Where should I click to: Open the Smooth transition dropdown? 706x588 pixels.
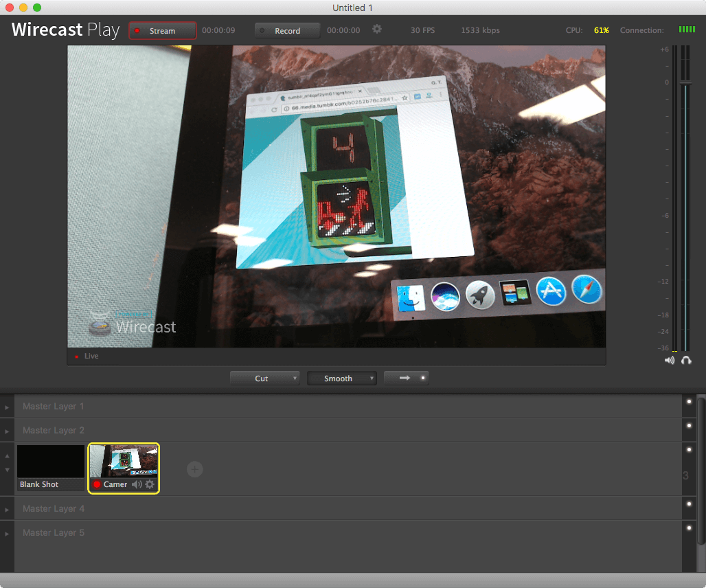pyautogui.click(x=341, y=378)
